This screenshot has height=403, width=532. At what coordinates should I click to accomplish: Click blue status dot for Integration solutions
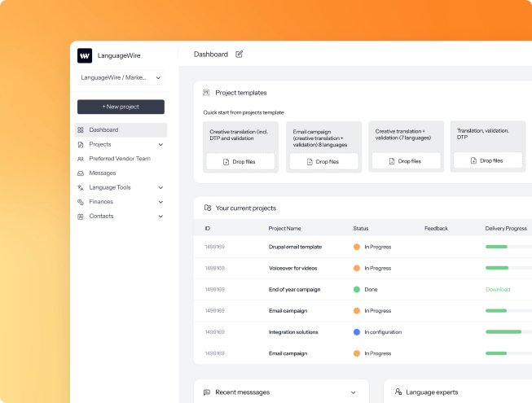click(357, 332)
